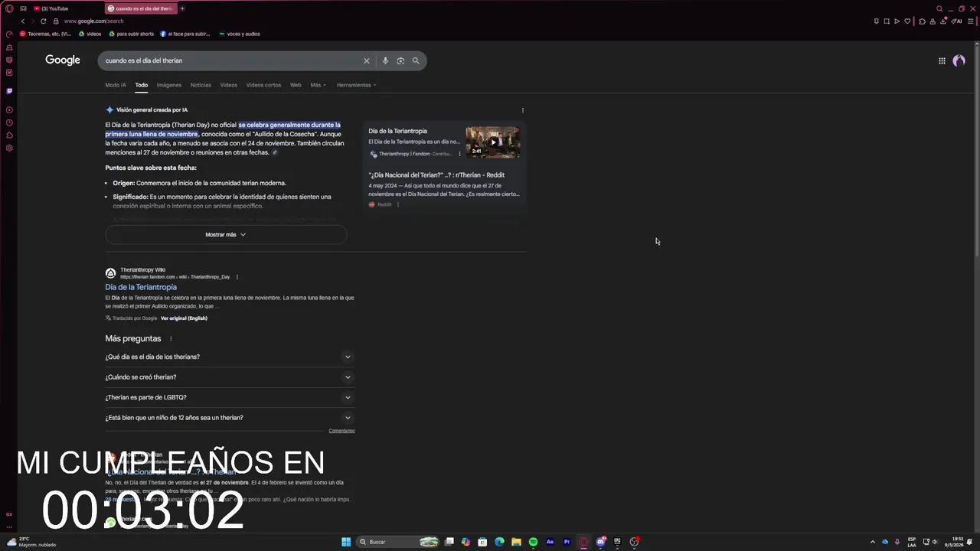
Task: Open the Opera snapshot tool icon
Action: (887, 21)
